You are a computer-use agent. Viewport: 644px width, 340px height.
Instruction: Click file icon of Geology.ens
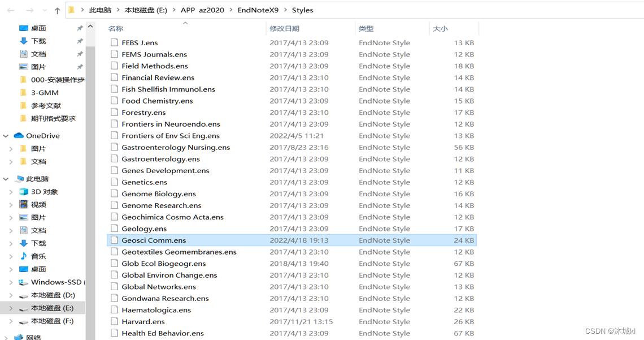point(114,229)
